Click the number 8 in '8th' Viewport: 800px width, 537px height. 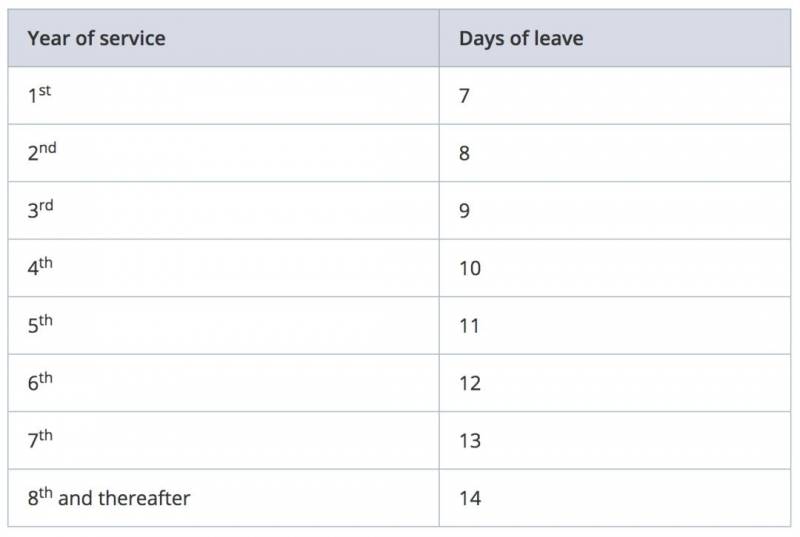click(x=33, y=498)
